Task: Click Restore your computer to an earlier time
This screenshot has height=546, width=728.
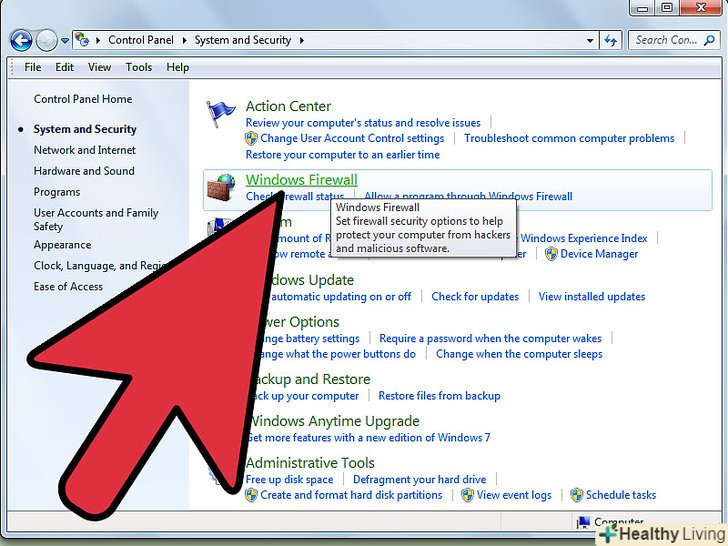Action: (343, 155)
